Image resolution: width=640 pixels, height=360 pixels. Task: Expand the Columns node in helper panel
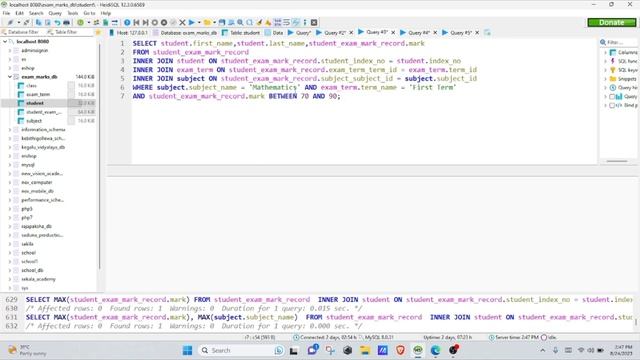(x=605, y=53)
